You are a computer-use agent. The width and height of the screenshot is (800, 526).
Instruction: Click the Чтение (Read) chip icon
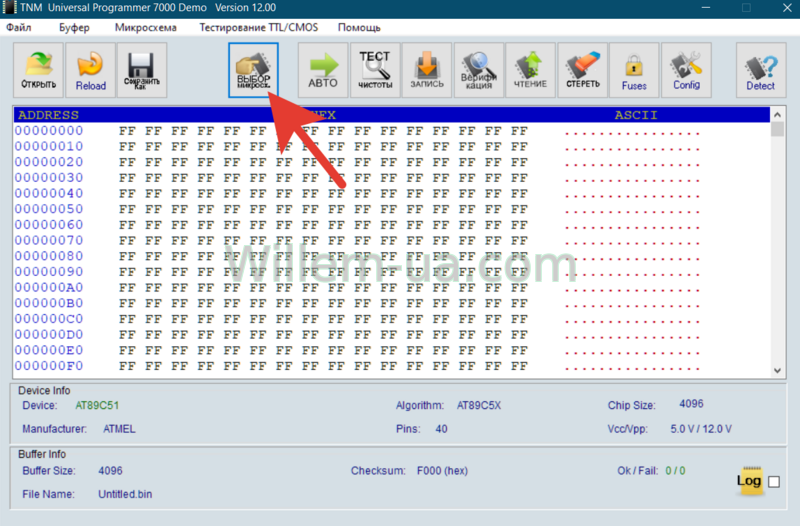530,69
